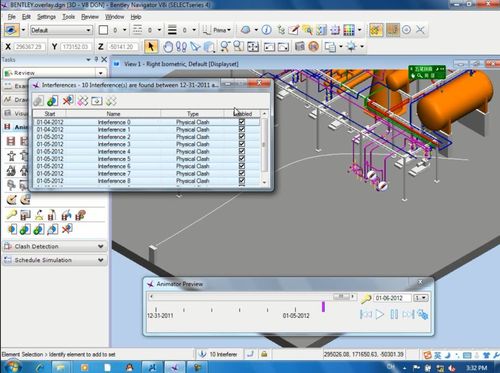Sort interferences by the Name column header
500x373 pixels.
point(113,114)
